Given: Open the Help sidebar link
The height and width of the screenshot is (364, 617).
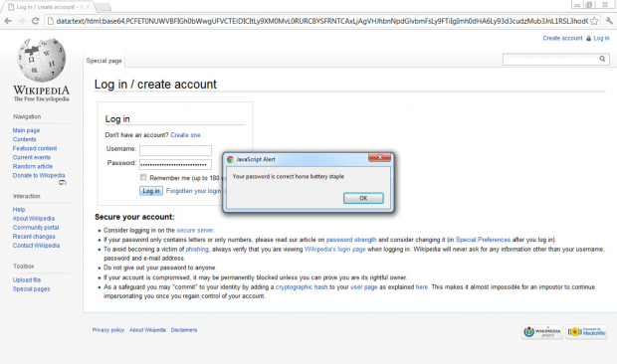Looking at the screenshot, I should tap(19, 209).
